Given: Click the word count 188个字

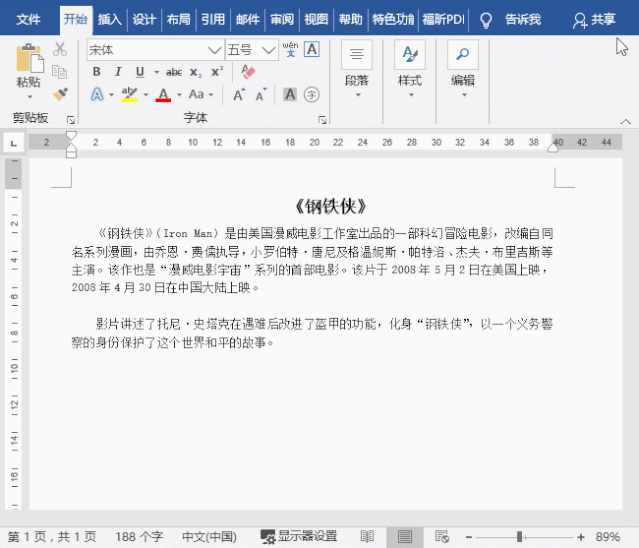Looking at the screenshot, I should [x=139, y=537].
